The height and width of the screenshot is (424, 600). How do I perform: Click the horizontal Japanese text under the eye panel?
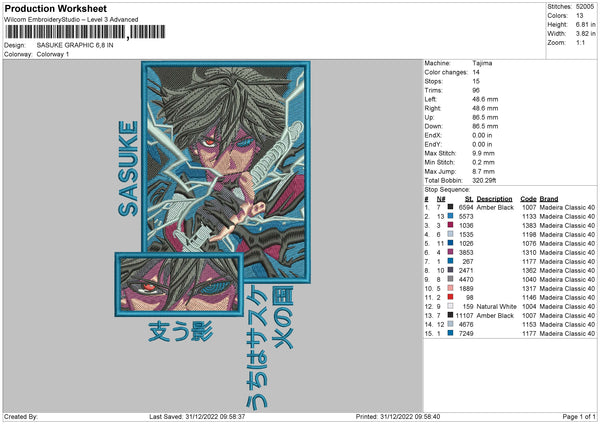coord(180,331)
